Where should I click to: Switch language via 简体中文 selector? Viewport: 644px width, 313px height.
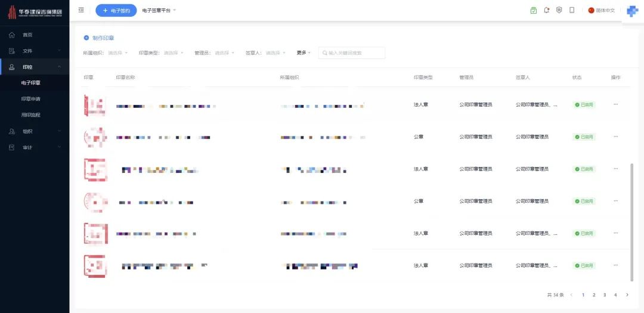(x=602, y=10)
